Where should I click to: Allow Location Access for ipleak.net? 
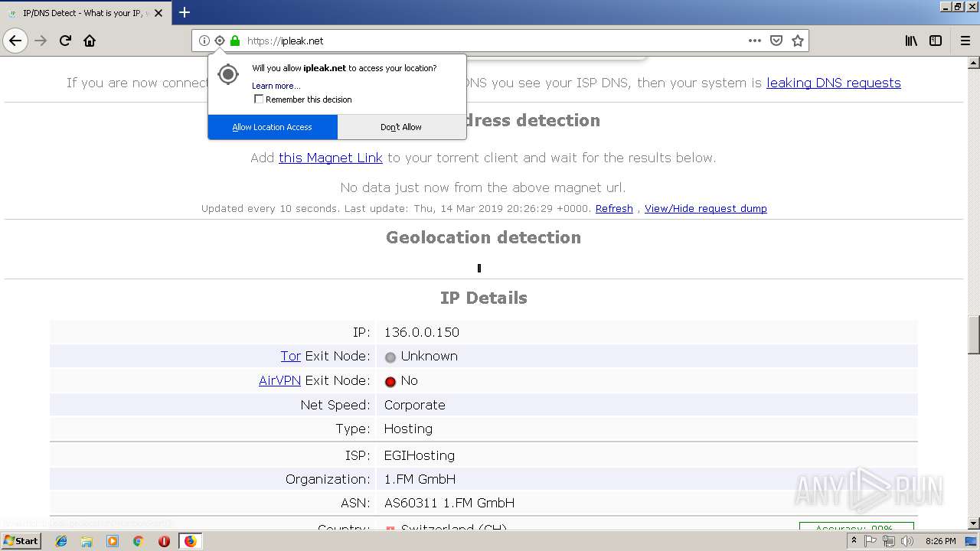pos(273,127)
